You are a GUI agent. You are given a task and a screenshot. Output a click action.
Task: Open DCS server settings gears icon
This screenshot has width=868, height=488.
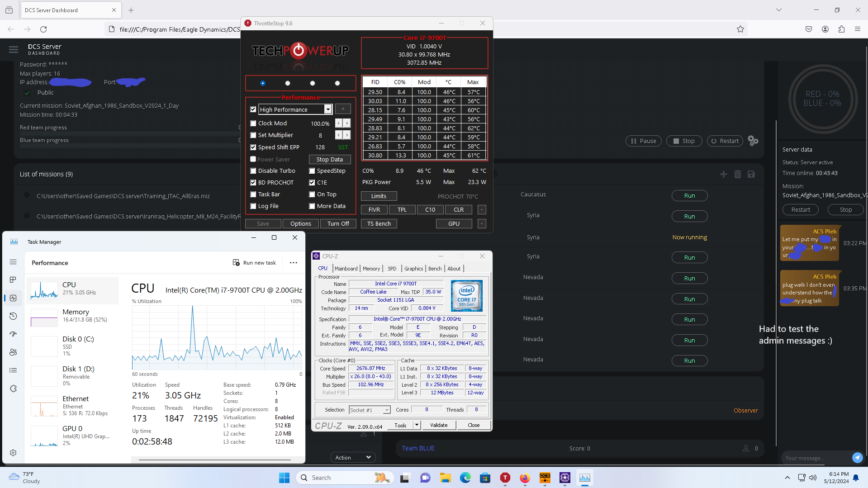[x=753, y=141]
